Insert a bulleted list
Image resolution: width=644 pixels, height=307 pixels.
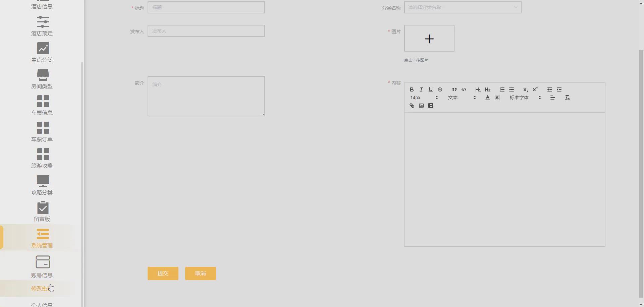(x=511, y=89)
